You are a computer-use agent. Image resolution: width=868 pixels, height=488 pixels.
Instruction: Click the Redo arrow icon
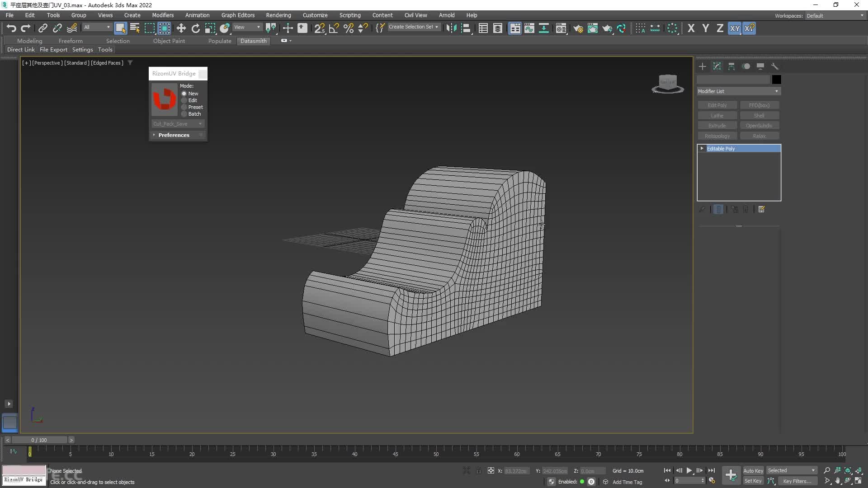point(26,28)
